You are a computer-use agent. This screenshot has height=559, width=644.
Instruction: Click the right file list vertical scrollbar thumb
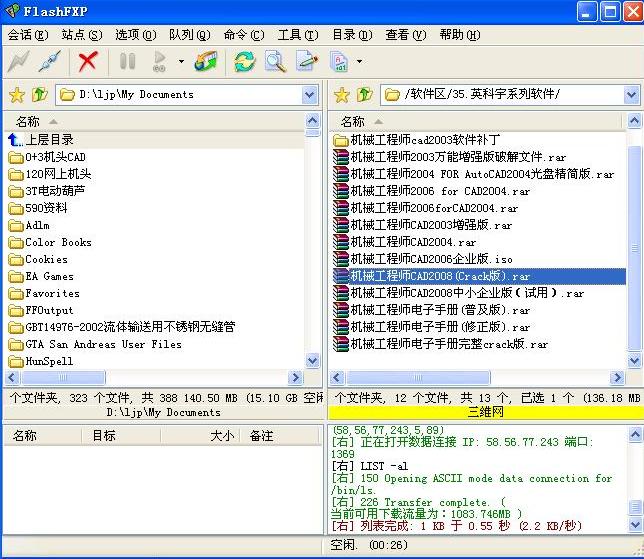coord(635,246)
